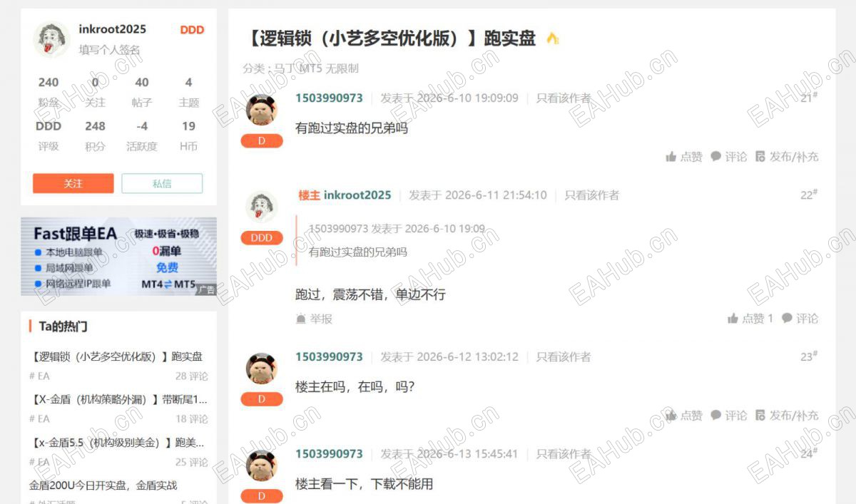
Task: Click the 评论 bubble icon on post 22
Action: (787, 318)
